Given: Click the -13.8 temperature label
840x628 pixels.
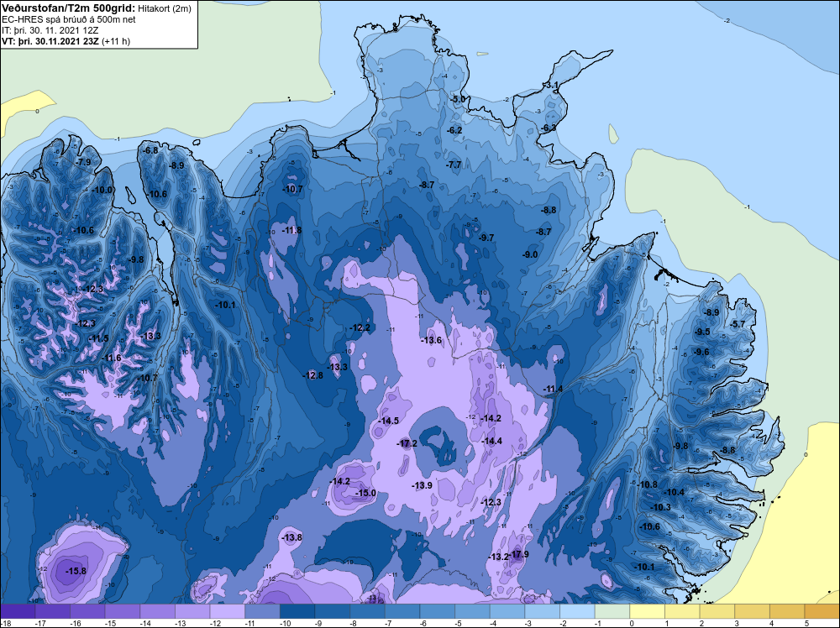Looking at the screenshot, I should tap(292, 537).
